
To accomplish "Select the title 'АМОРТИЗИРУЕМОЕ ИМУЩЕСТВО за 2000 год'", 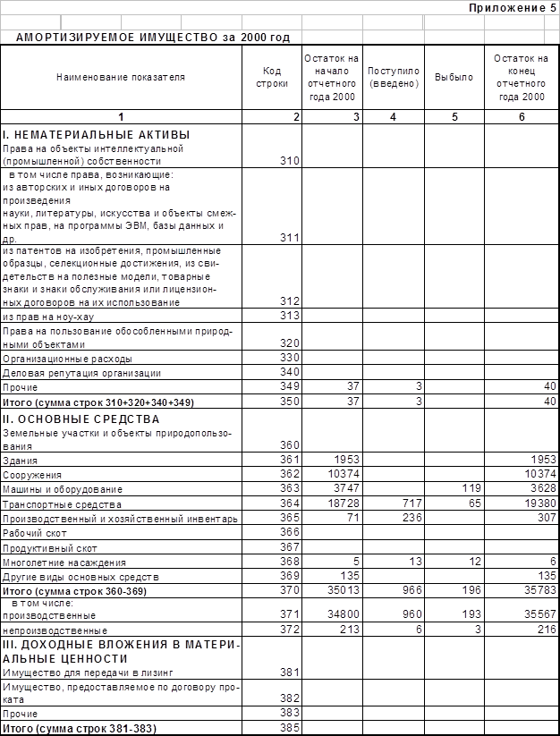I will [x=153, y=38].
